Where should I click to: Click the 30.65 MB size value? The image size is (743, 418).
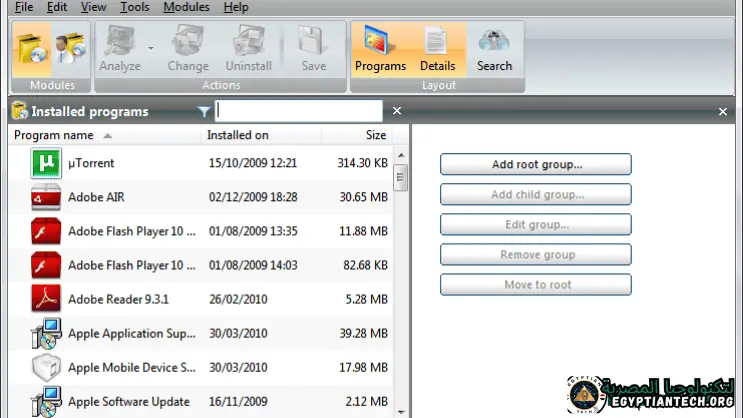point(363,197)
